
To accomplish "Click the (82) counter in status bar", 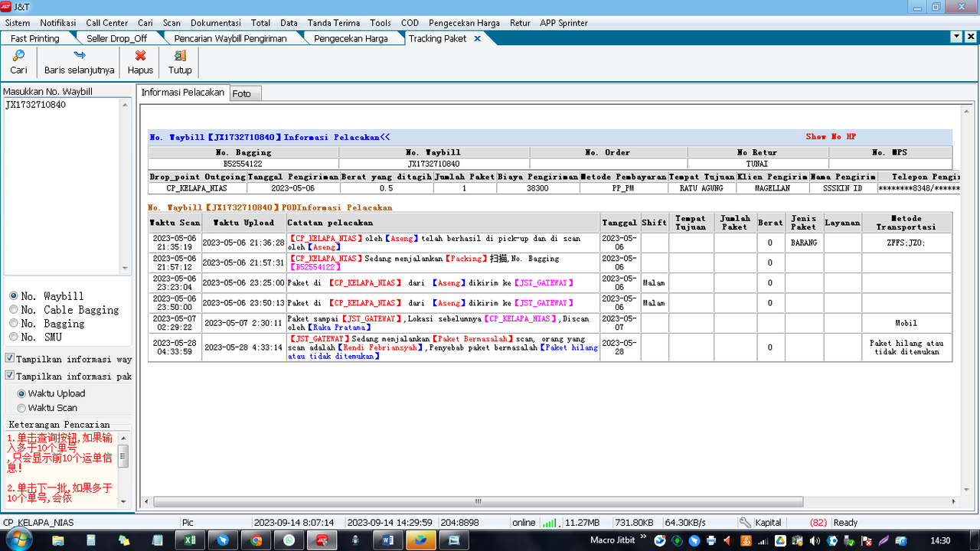I will [818, 523].
